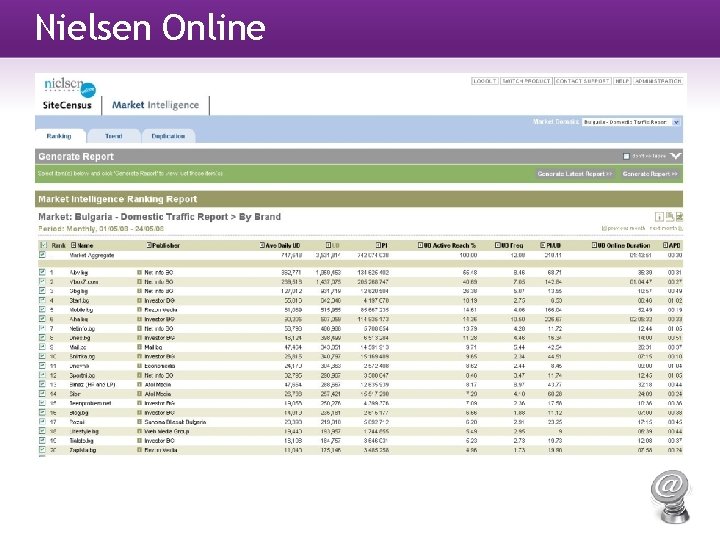
Task: Click the previous month arrow icon
Action: tap(603, 228)
